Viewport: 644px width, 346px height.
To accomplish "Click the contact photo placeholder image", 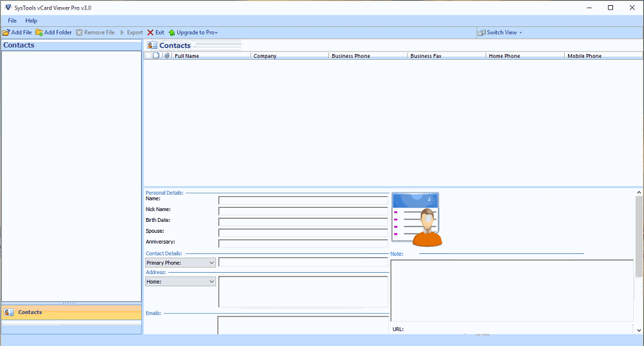I will click(417, 220).
